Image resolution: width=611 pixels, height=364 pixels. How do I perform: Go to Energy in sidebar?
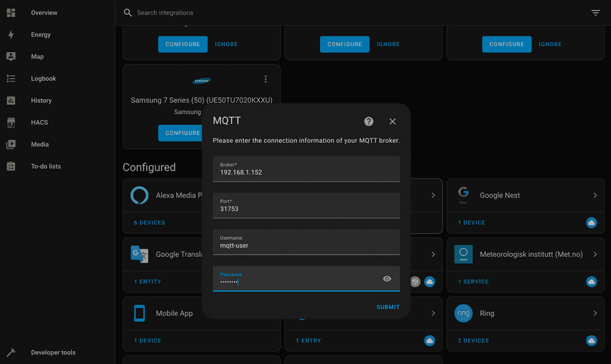click(41, 35)
